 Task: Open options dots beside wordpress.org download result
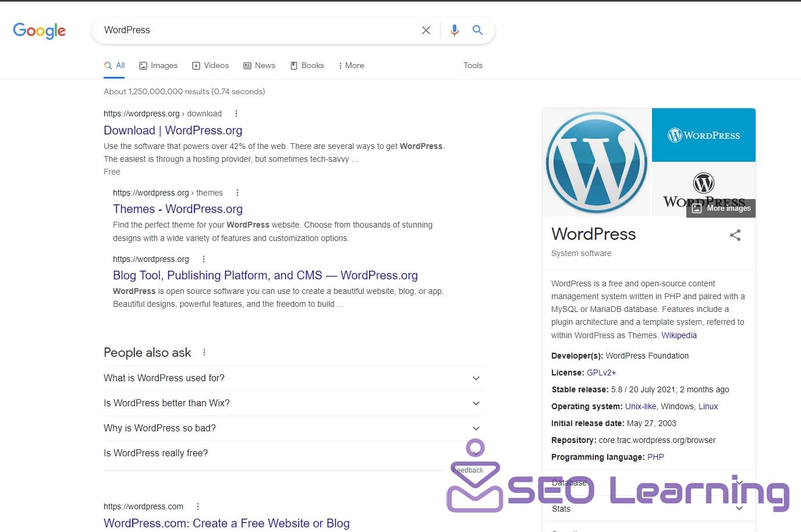tap(236, 114)
